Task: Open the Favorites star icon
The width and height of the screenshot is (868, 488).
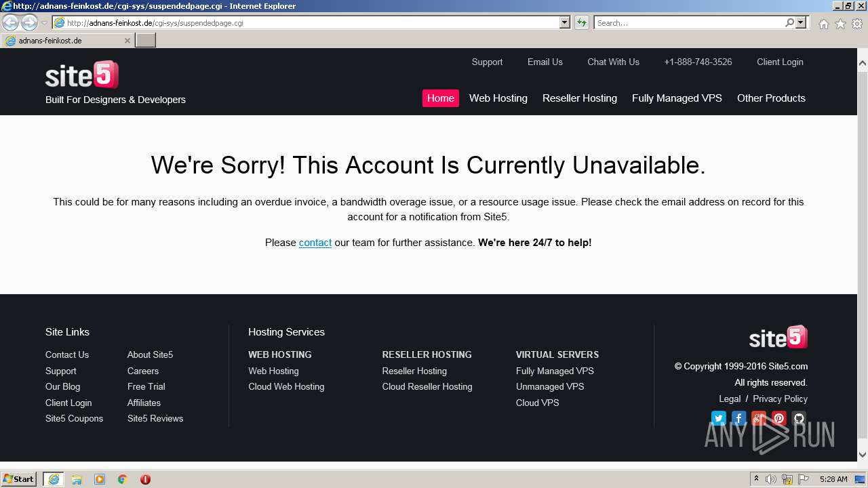Action: coord(840,24)
